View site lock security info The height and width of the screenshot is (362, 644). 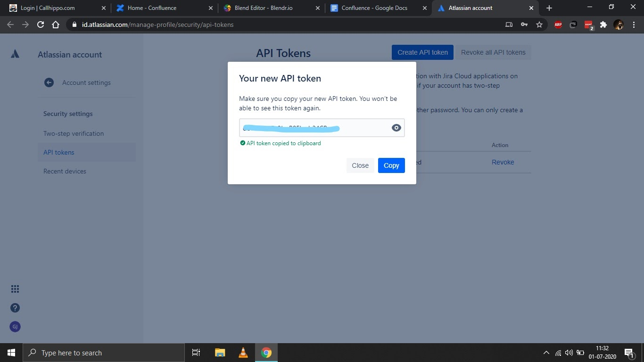74,25
